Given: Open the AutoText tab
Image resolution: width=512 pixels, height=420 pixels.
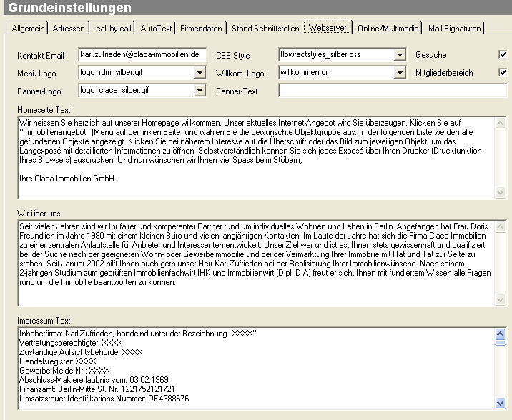Looking at the screenshot, I should tap(156, 29).
